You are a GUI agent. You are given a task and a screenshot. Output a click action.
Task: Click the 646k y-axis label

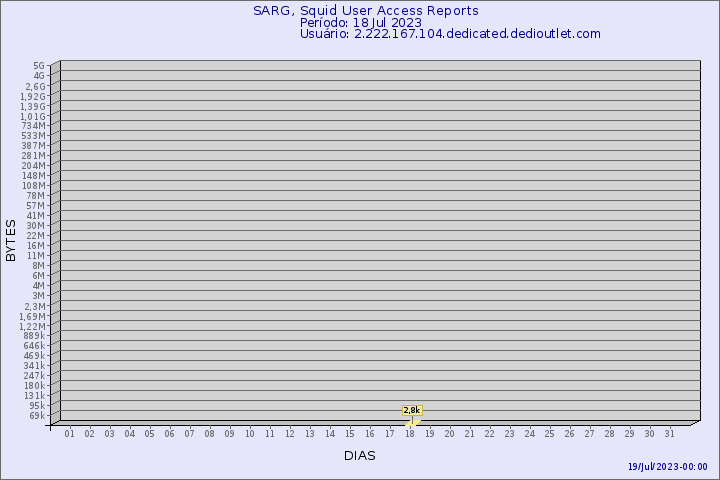point(34,345)
